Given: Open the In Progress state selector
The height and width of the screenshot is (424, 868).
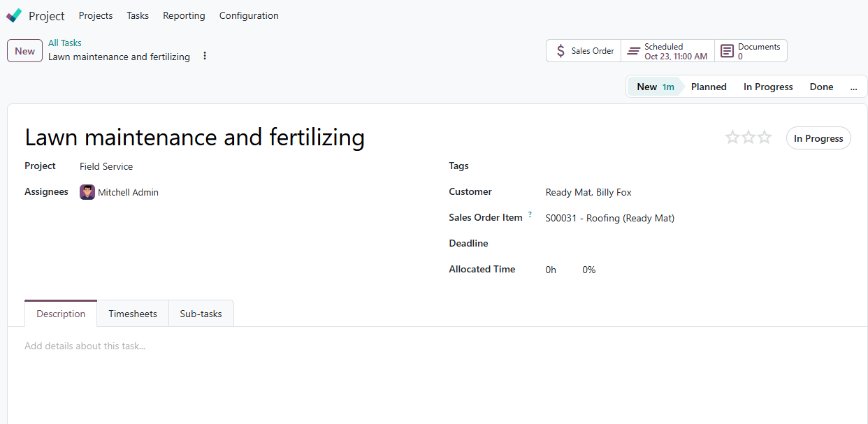Looking at the screenshot, I should (818, 138).
